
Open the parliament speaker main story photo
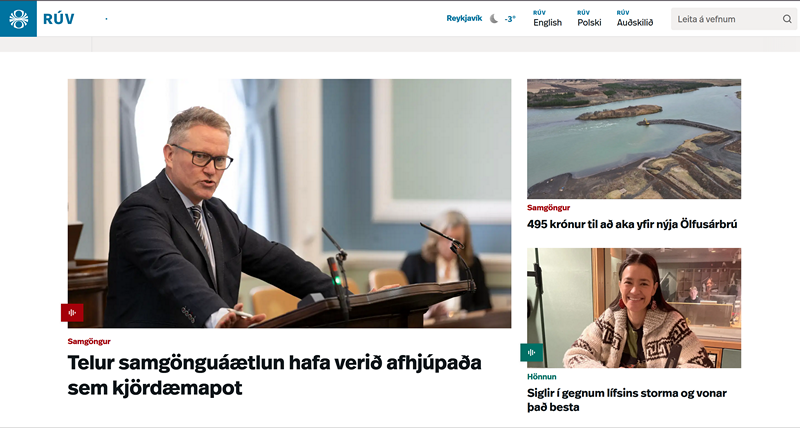289,203
